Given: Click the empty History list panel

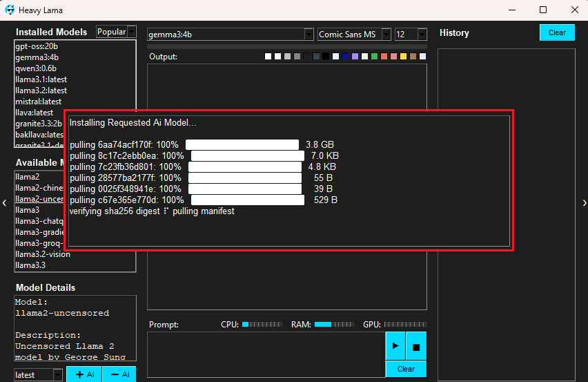Looking at the screenshot, I should coord(507,215).
